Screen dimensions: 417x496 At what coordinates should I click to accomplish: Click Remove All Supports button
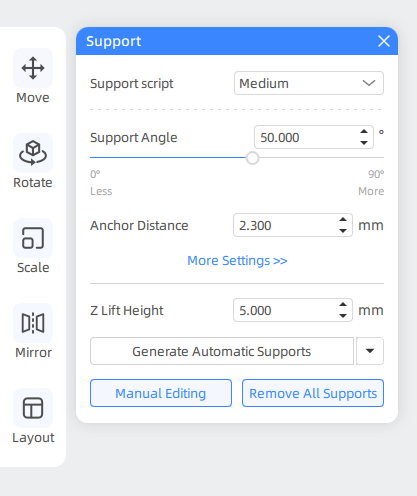pyautogui.click(x=313, y=393)
